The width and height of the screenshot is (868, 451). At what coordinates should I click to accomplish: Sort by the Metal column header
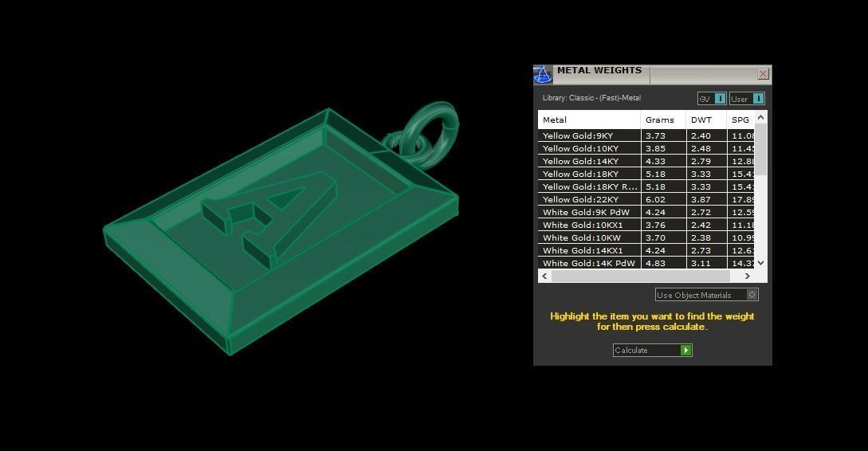tap(589, 120)
